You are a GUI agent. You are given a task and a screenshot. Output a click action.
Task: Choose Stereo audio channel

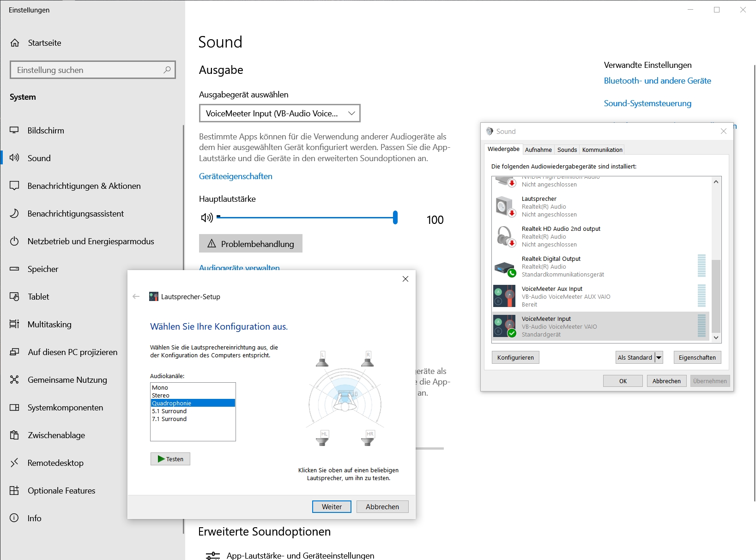(193, 396)
